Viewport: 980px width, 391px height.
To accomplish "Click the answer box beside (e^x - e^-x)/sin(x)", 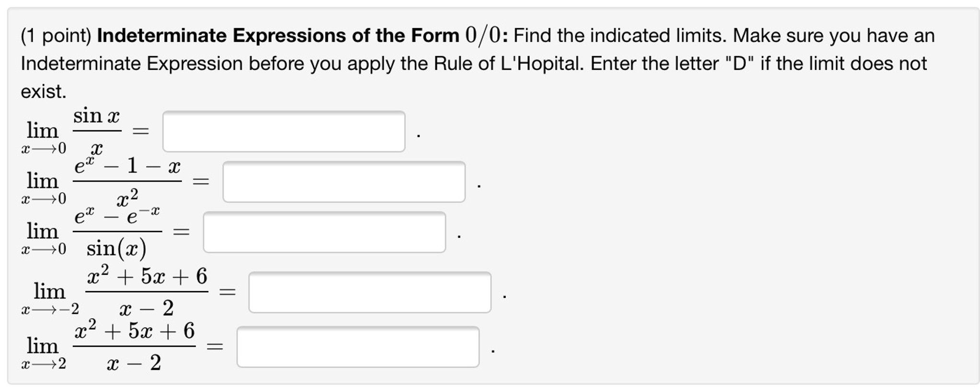I will (325, 232).
